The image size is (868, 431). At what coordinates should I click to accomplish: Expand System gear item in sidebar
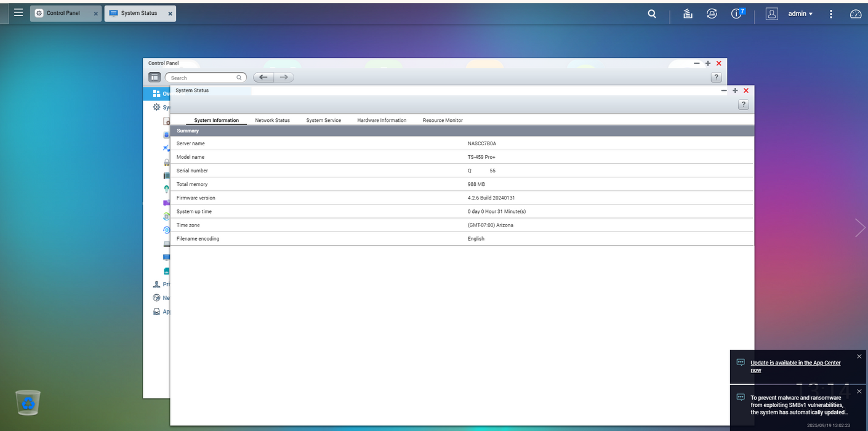click(157, 107)
